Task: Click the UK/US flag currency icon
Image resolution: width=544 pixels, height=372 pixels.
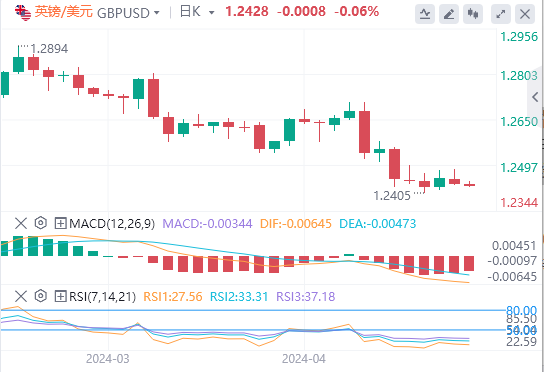Action: coord(23,12)
